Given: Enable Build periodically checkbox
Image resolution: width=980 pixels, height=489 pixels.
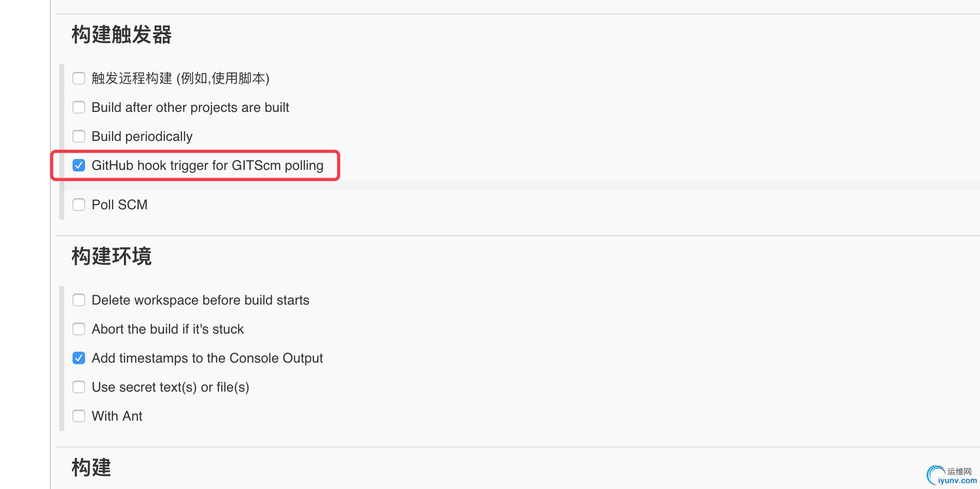Looking at the screenshot, I should coord(79,136).
